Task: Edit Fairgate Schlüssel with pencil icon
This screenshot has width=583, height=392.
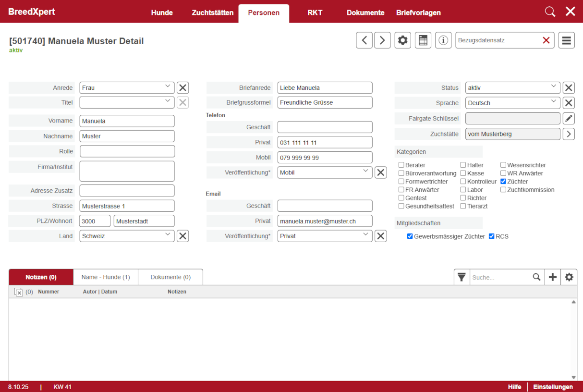Action: tap(569, 118)
